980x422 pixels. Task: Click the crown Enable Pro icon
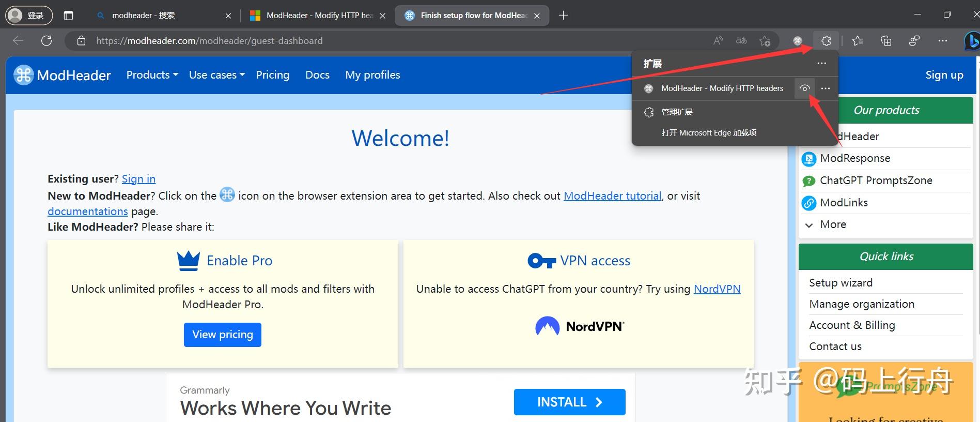[189, 261]
